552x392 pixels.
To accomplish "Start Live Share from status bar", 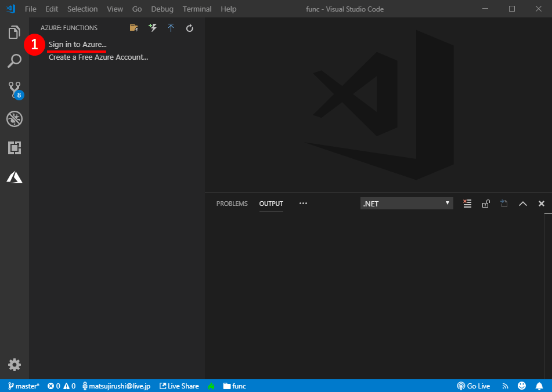I will (x=179, y=386).
